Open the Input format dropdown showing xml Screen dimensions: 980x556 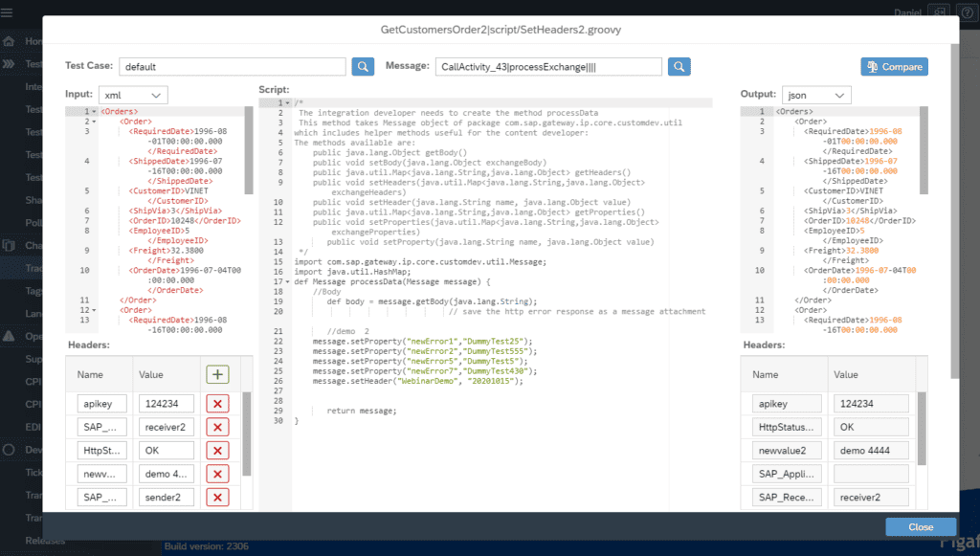coord(133,95)
